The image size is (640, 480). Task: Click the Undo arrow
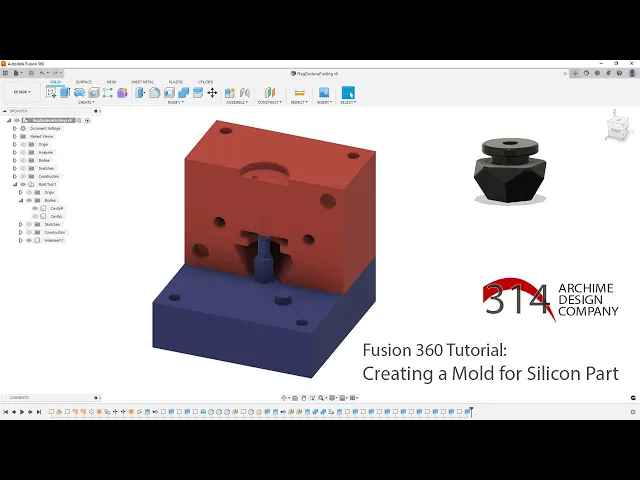pyautogui.click(x=42, y=73)
